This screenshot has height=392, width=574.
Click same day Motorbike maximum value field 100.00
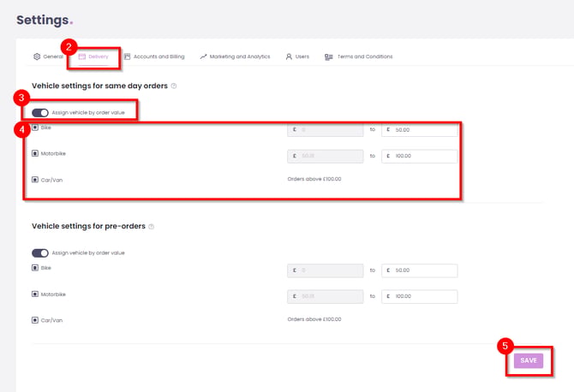tap(420, 156)
